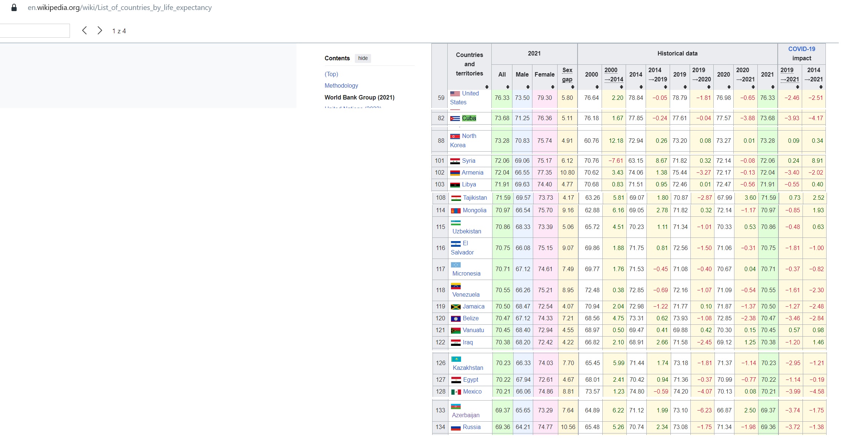868x442 pixels.
Task: Click the Libya flag icon
Action: point(455,185)
